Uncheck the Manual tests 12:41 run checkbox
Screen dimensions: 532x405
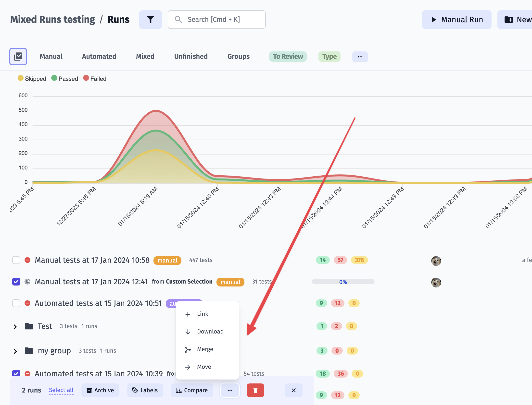pyautogui.click(x=16, y=282)
